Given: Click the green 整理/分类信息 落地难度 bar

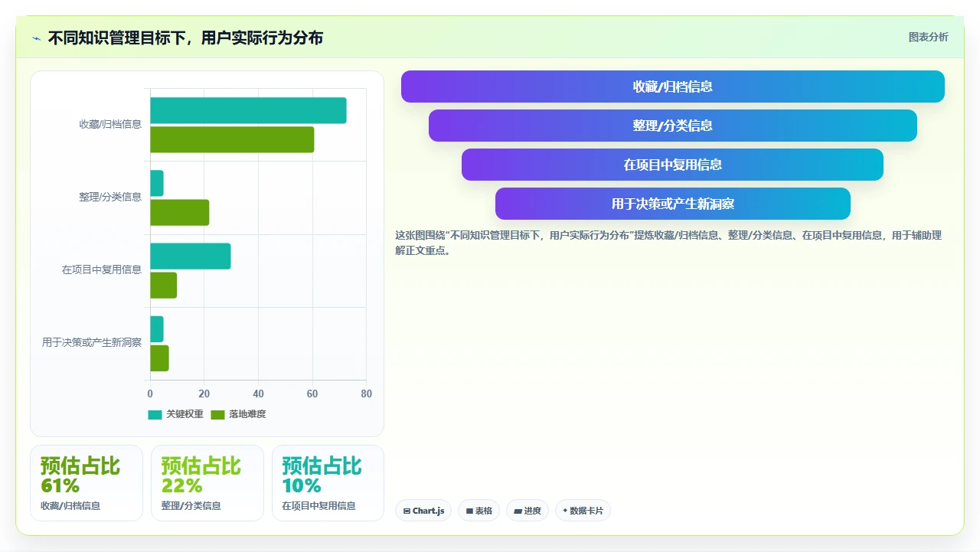Looking at the screenshot, I should tap(179, 212).
